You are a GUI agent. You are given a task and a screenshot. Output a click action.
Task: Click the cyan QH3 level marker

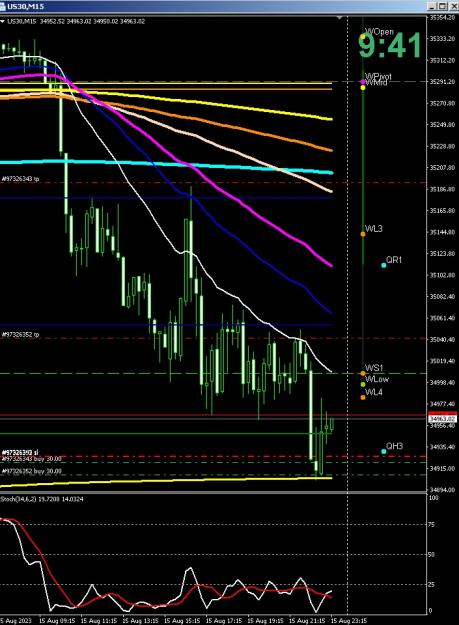pos(384,451)
